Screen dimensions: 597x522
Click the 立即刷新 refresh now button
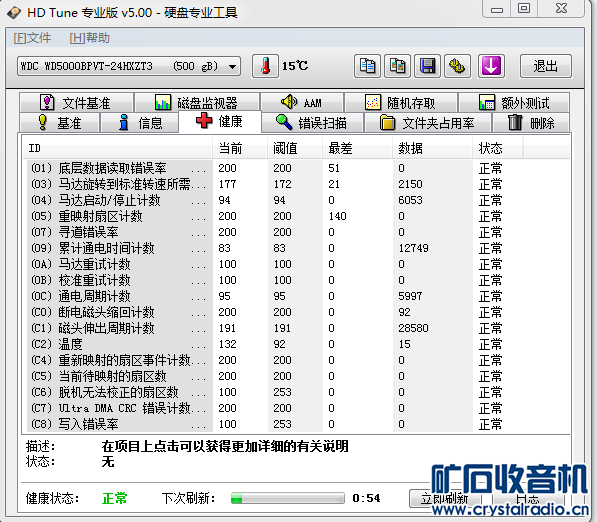pos(445,498)
